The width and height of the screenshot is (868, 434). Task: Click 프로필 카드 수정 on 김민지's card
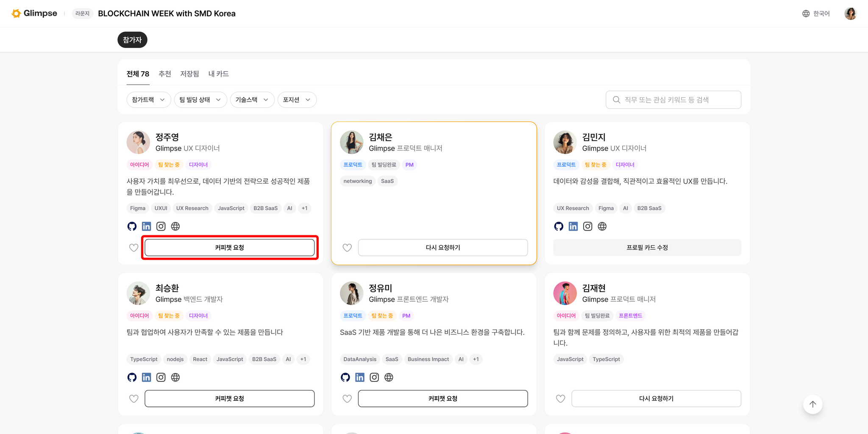coord(647,248)
